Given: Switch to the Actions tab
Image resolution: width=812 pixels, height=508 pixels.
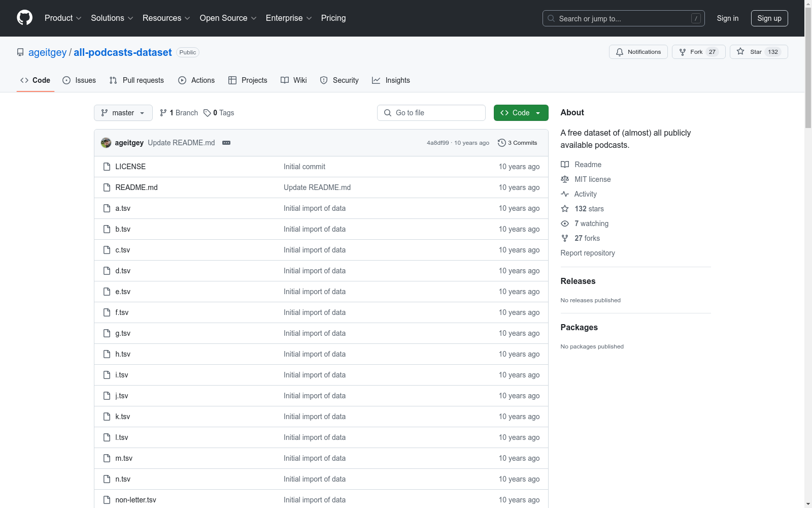Looking at the screenshot, I should [x=196, y=80].
